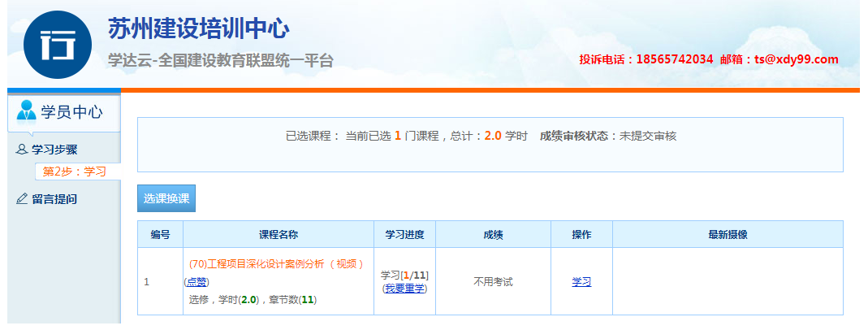Click the 点赞 link
This screenshot has width=868, height=330.
(x=196, y=282)
